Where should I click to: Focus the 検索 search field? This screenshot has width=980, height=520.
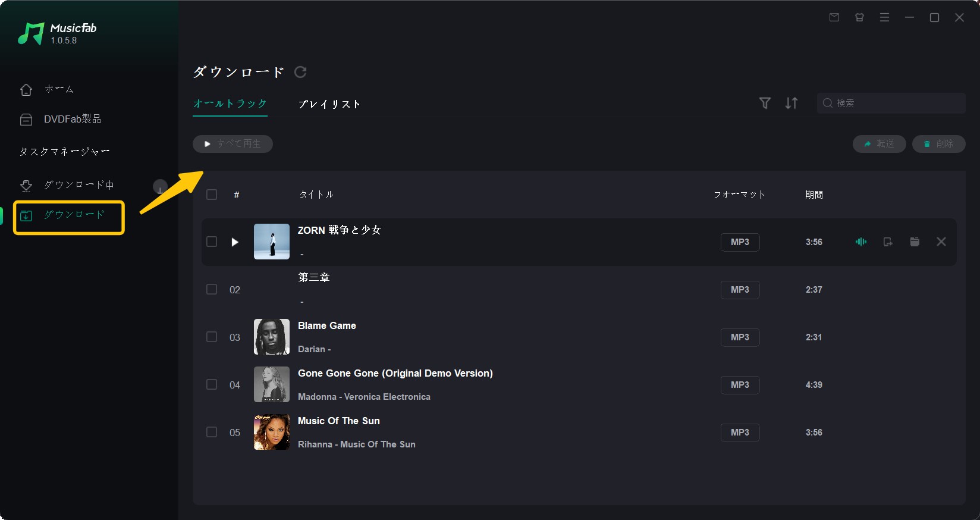[x=891, y=103]
